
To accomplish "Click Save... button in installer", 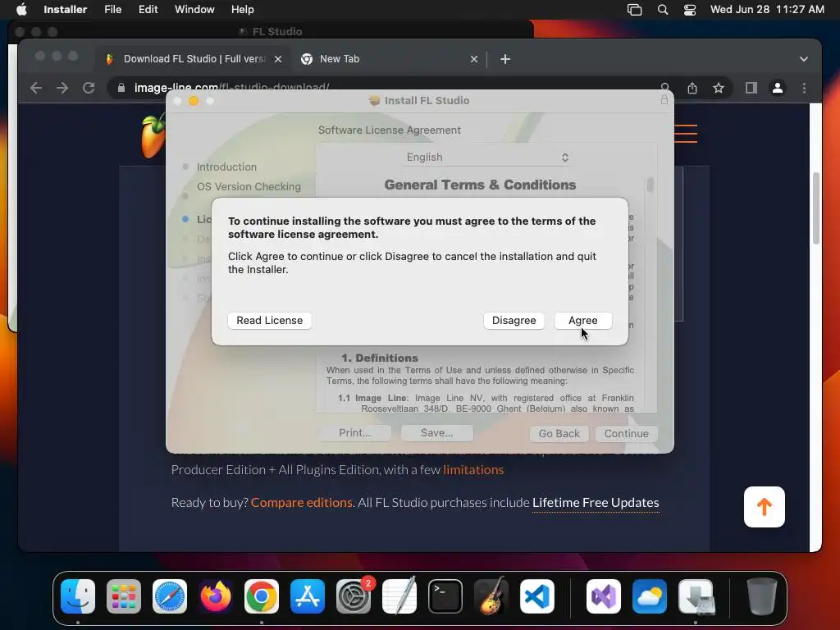I will click(x=436, y=433).
